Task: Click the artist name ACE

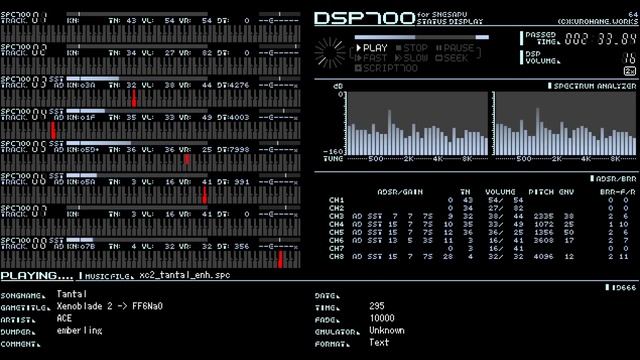Action: (x=64, y=318)
